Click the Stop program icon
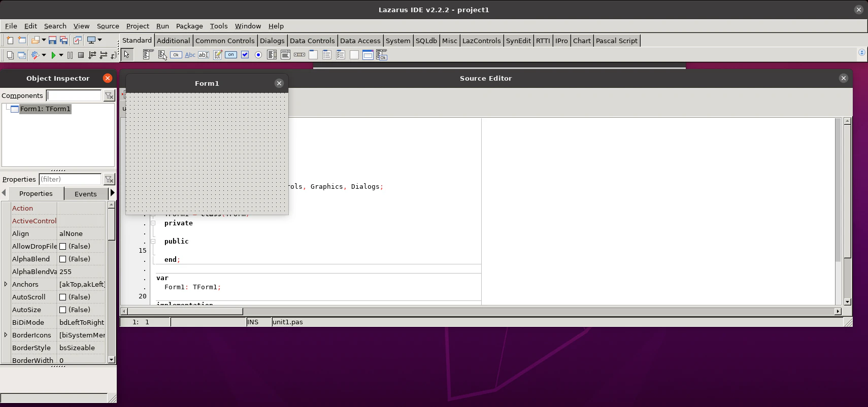 (x=81, y=55)
